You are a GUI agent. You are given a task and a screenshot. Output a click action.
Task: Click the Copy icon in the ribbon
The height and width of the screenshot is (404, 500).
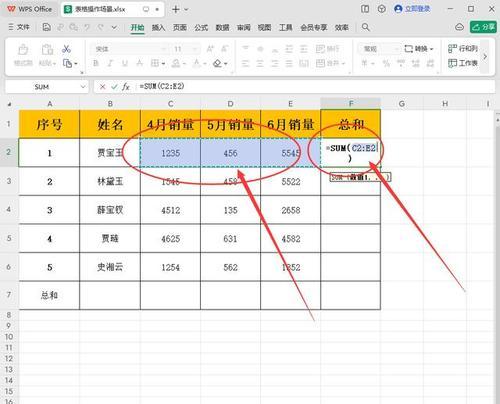coord(68,63)
